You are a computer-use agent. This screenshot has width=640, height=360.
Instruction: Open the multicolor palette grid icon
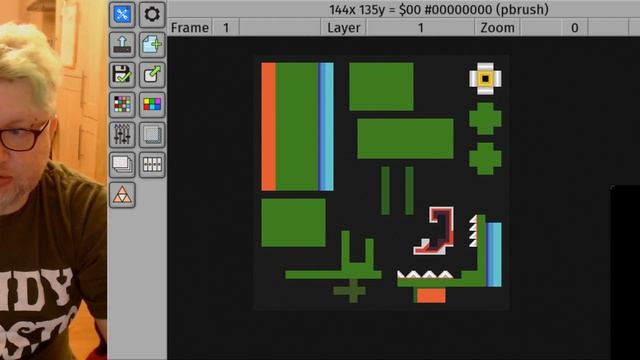[x=122, y=105]
